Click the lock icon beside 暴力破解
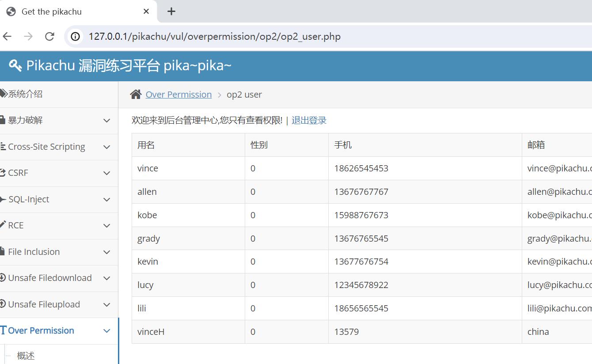 coord(3,120)
